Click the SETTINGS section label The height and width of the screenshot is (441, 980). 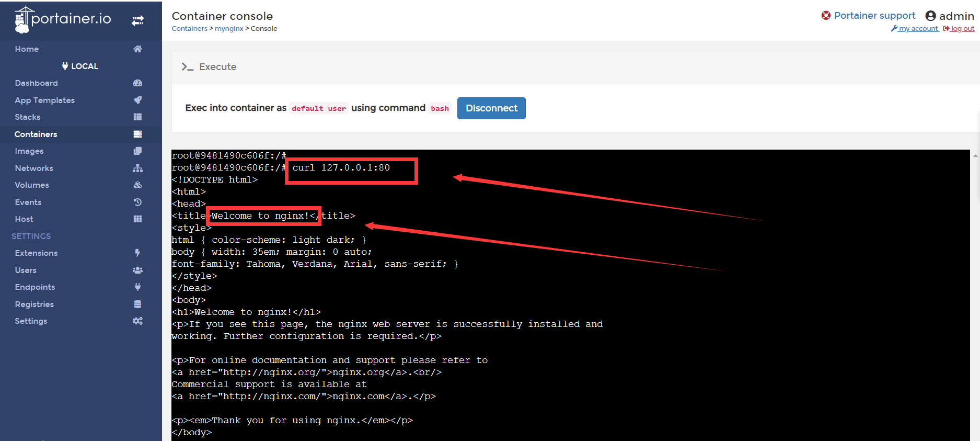click(31, 236)
